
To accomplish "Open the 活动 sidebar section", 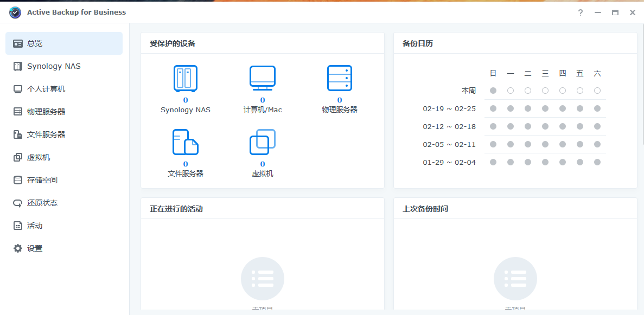I will tap(64, 226).
